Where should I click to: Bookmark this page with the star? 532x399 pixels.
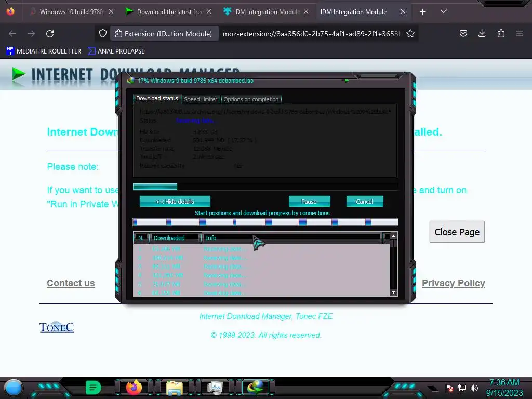[410, 34]
